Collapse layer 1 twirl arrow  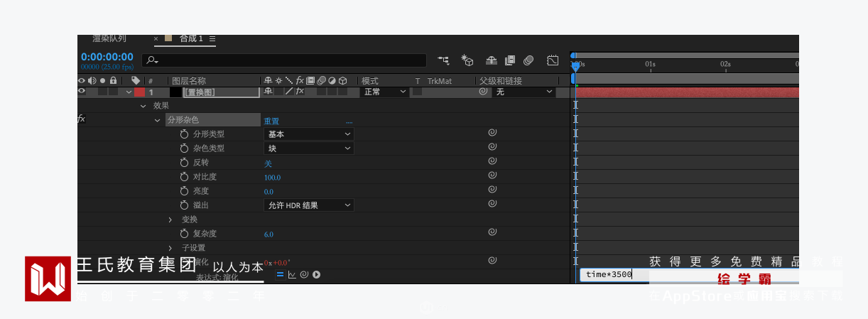(x=129, y=92)
